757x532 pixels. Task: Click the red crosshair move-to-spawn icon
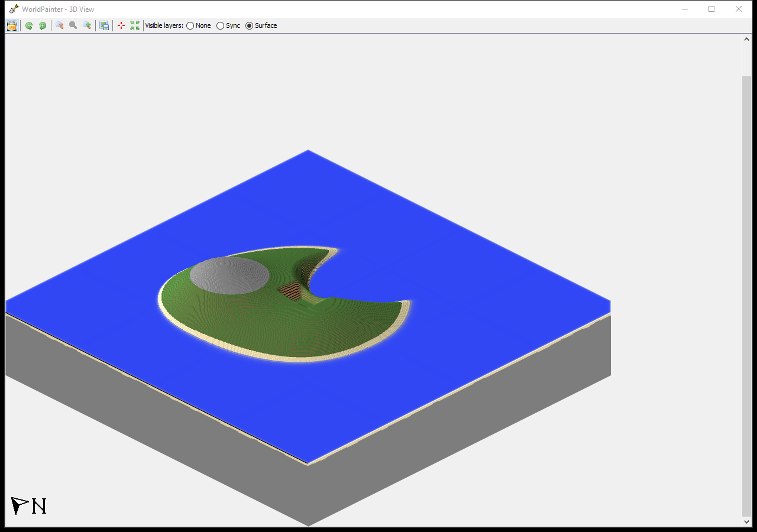coord(121,25)
